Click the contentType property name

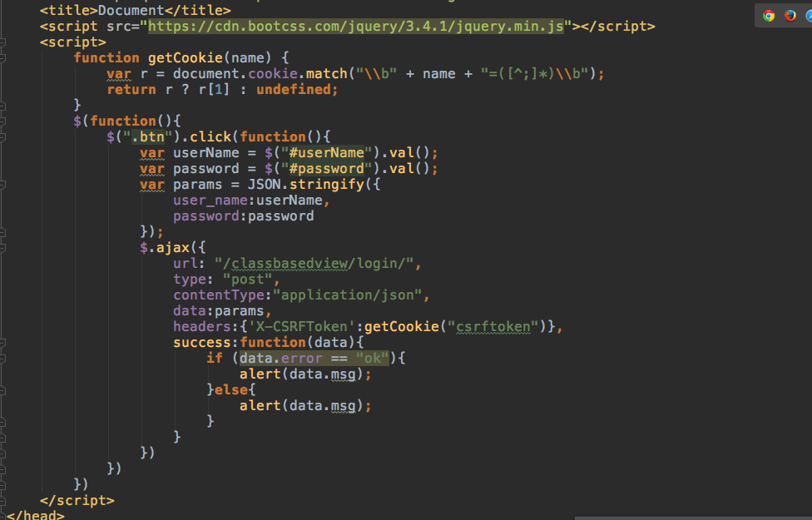pos(219,295)
